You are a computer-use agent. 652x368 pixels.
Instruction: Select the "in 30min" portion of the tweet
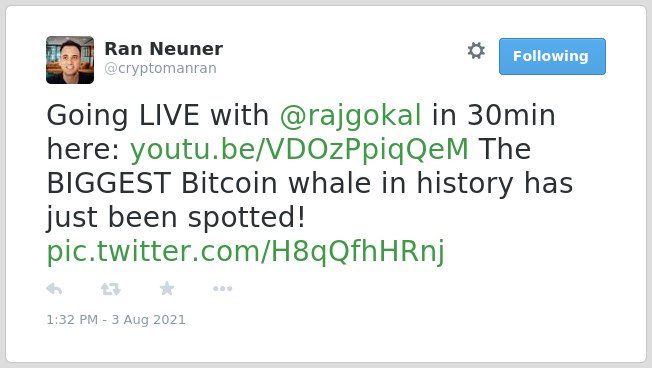pos(494,115)
